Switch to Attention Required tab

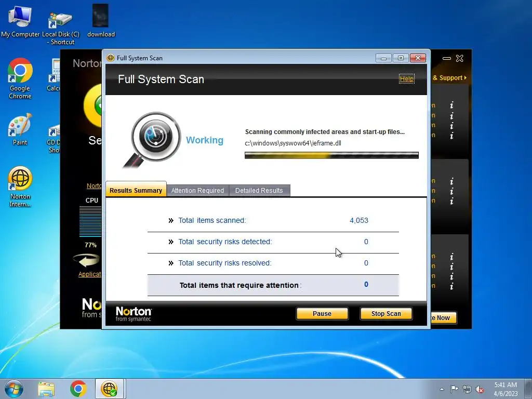pyautogui.click(x=197, y=191)
